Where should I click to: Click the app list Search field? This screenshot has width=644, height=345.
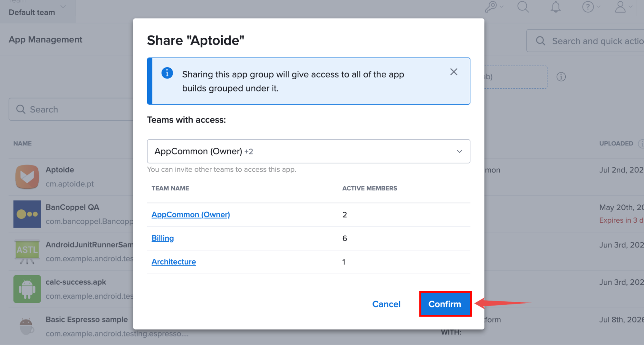71,109
